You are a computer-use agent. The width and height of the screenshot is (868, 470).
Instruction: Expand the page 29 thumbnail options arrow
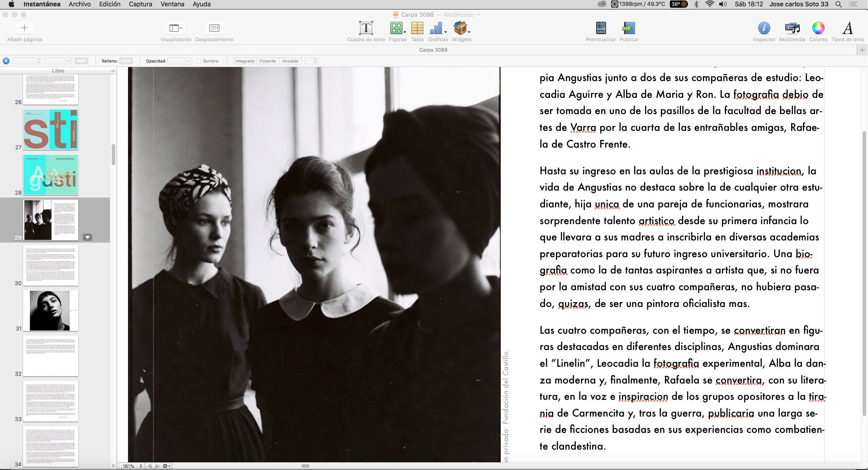tap(88, 237)
